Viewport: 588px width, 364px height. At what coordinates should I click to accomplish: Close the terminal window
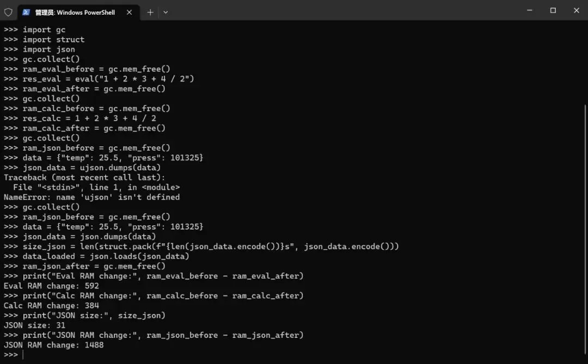577,10
